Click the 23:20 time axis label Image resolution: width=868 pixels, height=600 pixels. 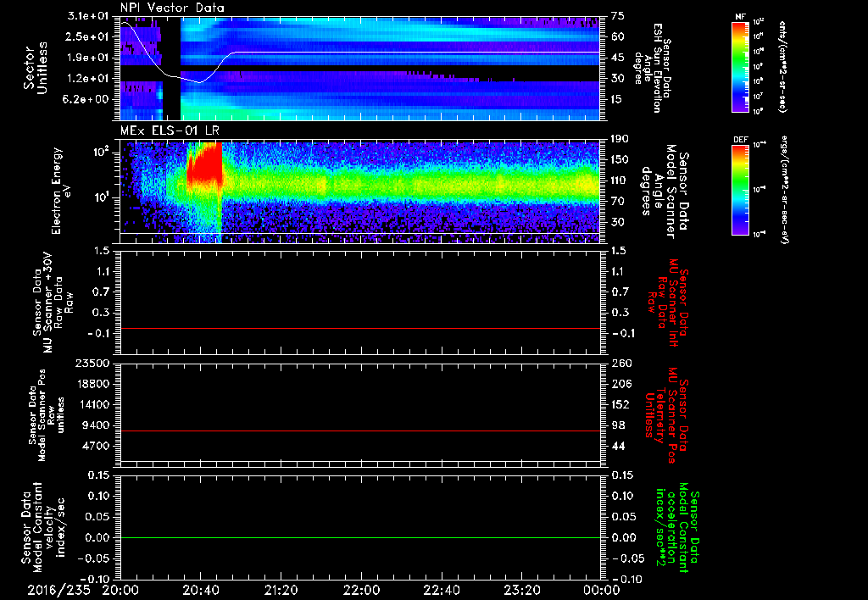point(521,590)
